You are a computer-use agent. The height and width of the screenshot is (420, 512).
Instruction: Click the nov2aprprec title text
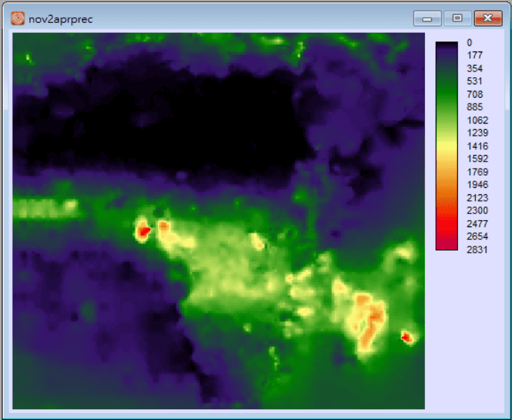point(61,19)
